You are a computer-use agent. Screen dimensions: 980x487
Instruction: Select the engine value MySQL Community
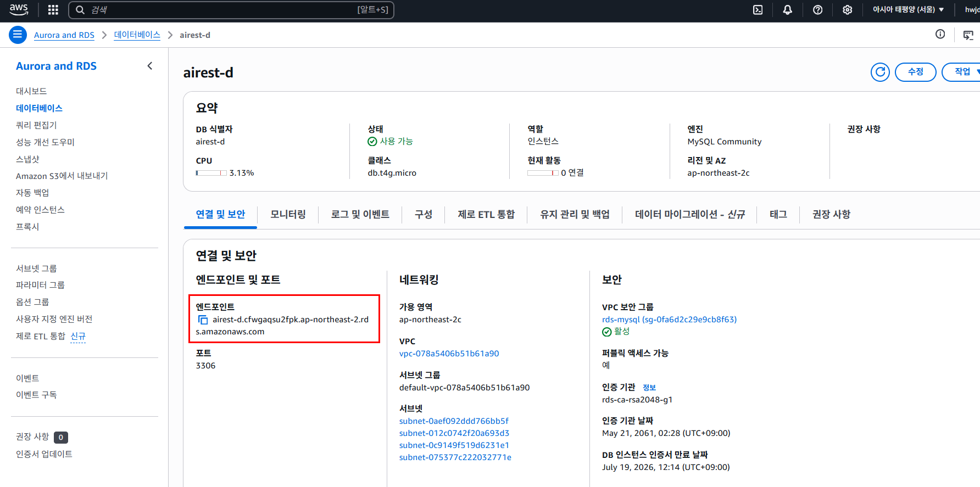pyautogui.click(x=725, y=142)
